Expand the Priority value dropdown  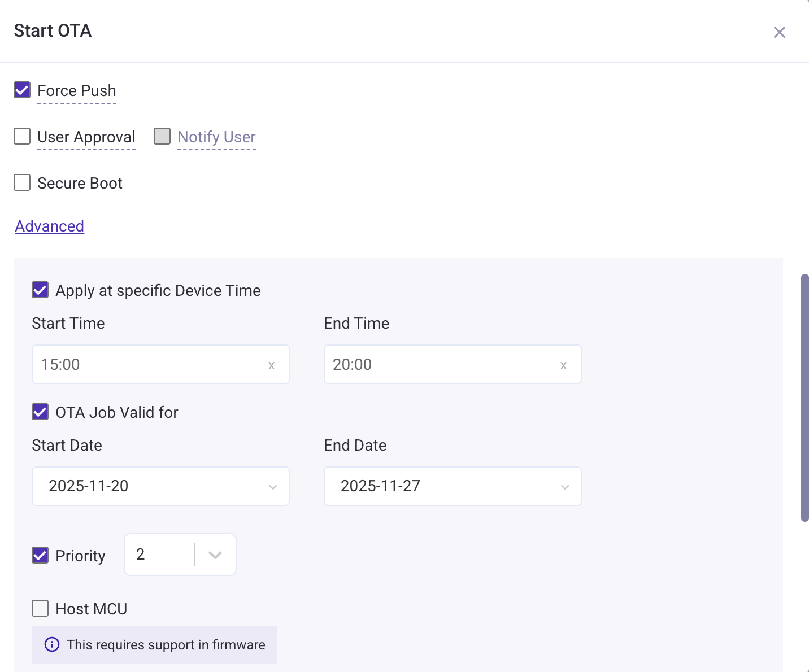click(x=215, y=555)
